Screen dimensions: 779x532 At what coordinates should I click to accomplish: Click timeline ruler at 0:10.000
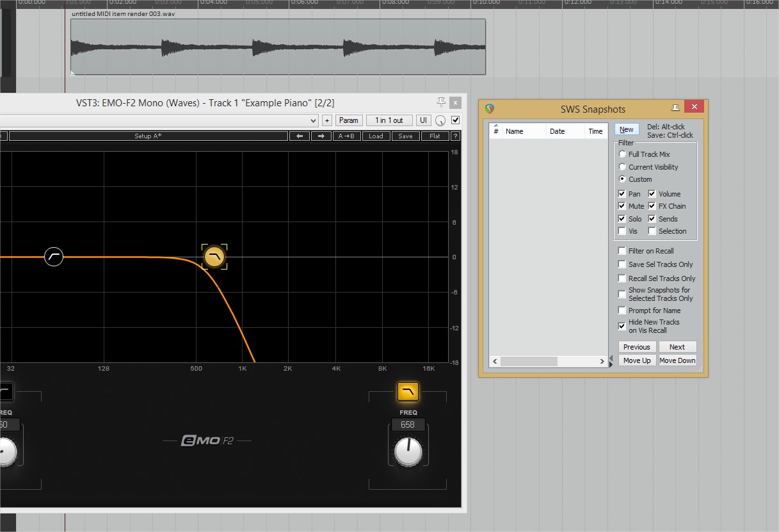coord(486,3)
